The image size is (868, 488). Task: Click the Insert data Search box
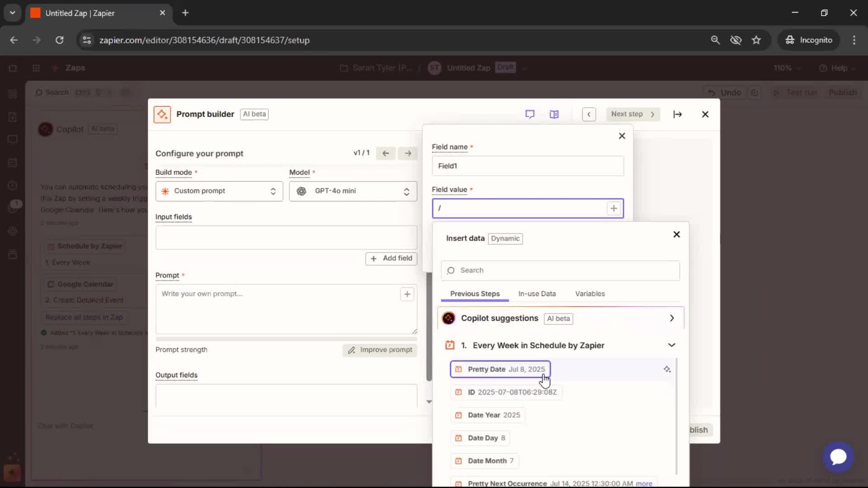560,270
